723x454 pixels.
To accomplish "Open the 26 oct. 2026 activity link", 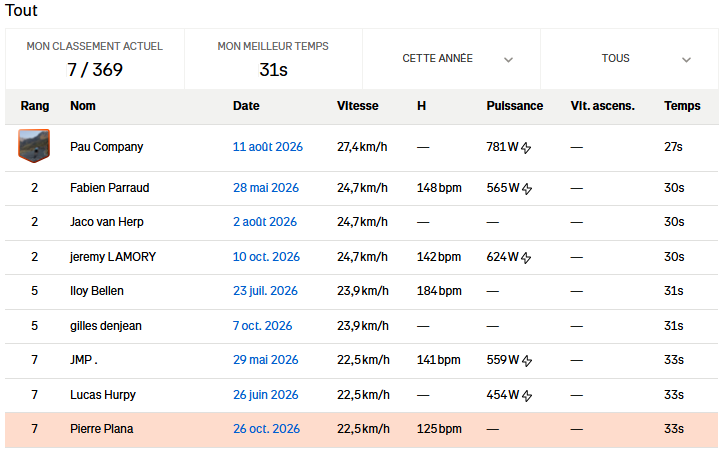I will 266,429.
